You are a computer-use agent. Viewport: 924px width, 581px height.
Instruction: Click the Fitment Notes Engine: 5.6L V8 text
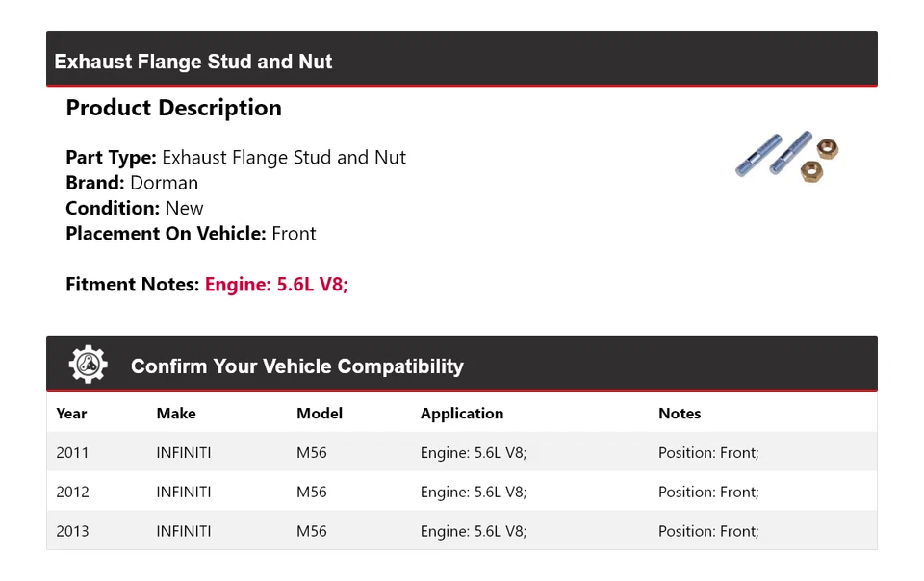[x=275, y=285]
